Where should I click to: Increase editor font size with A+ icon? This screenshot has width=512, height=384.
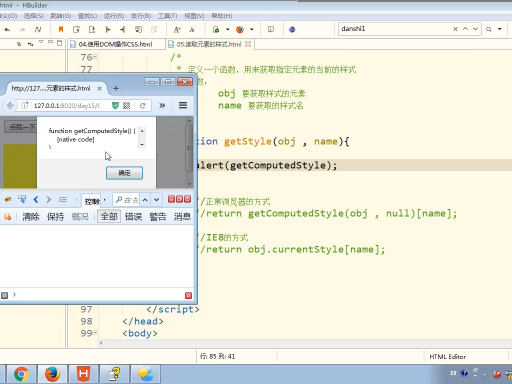click(x=177, y=30)
